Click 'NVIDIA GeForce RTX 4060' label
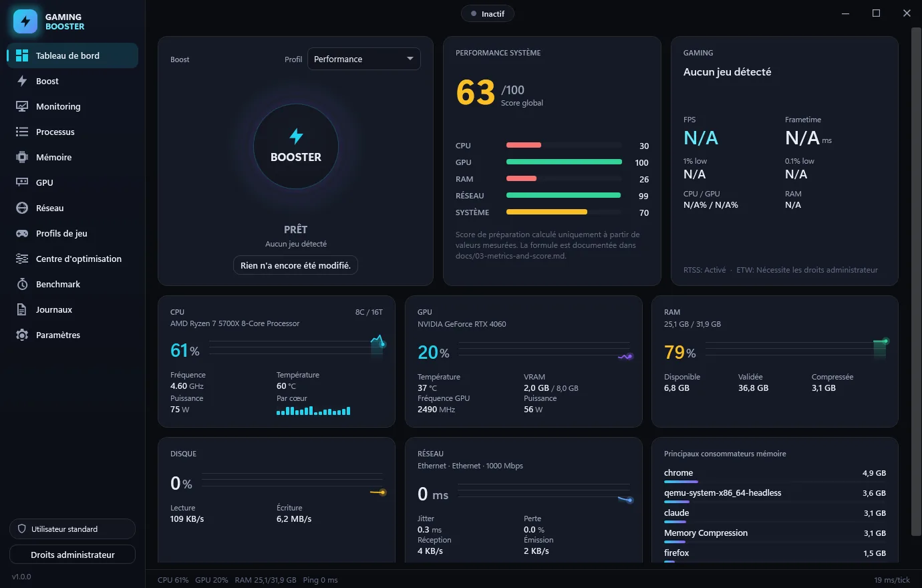922x588 pixels. [462, 324]
